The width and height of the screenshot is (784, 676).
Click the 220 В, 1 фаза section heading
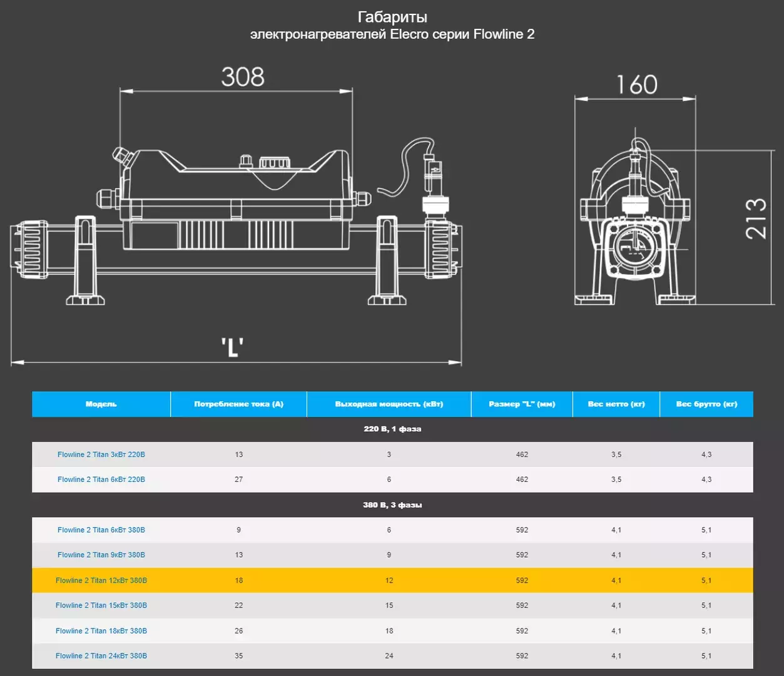coord(392,429)
